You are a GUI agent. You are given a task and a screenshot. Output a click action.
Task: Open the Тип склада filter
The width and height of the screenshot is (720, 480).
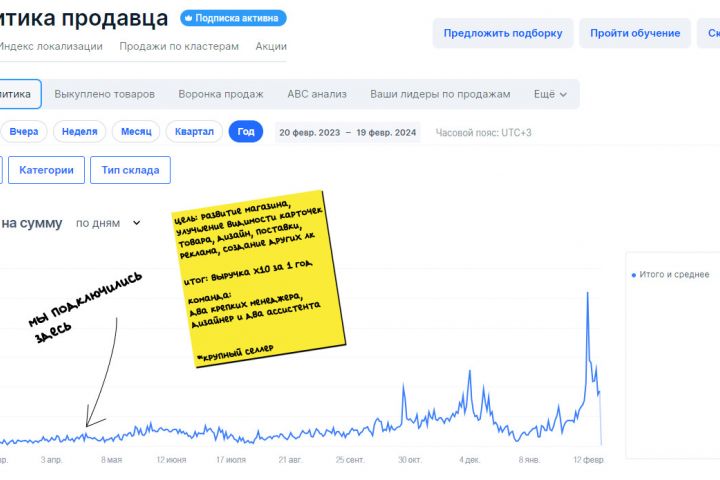click(130, 170)
